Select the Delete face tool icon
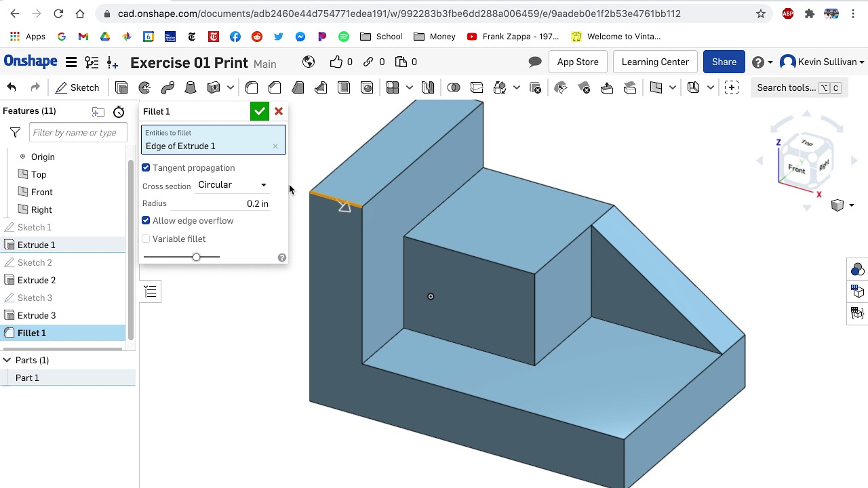This screenshot has height=488, width=868. coord(584,87)
